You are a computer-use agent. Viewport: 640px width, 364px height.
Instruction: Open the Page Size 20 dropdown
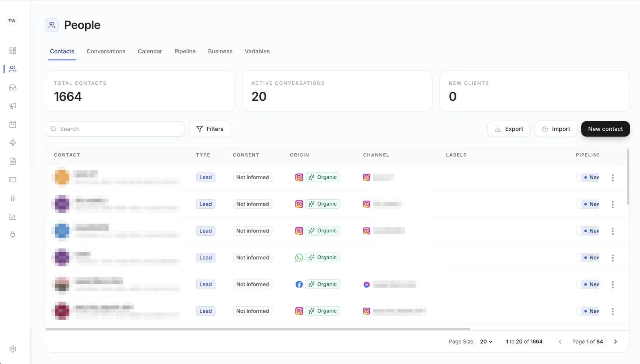pyautogui.click(x=486, y=342)
